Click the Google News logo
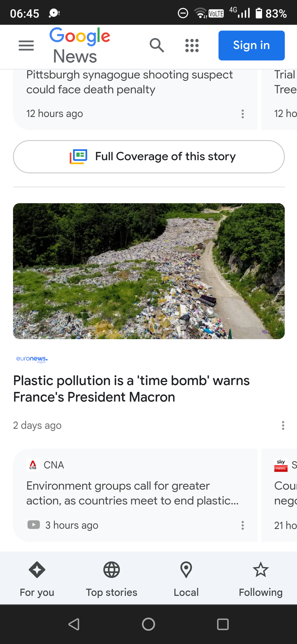This screenshot has width=297, height=644. click(x=79, y=46)
